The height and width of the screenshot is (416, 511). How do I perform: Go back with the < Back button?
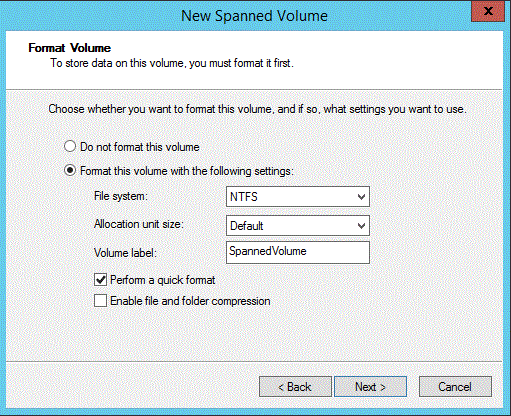(x=295, y=387)
